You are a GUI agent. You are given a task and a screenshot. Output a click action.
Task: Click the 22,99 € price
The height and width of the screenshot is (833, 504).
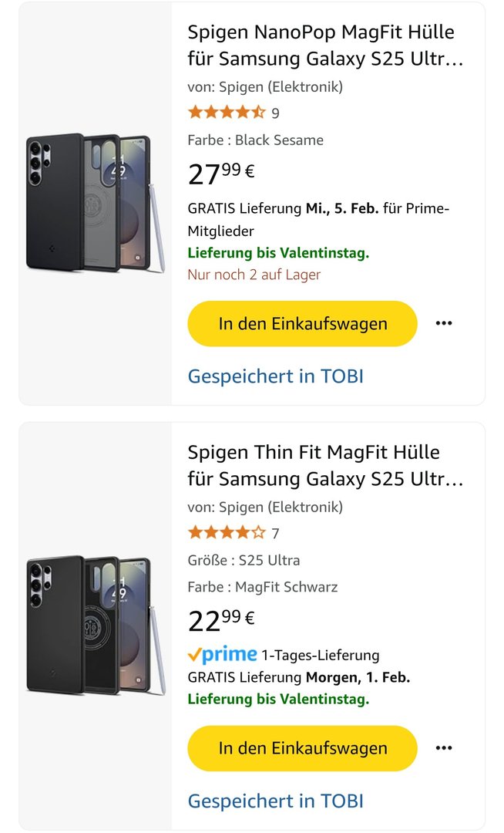(x=221, y=619)
